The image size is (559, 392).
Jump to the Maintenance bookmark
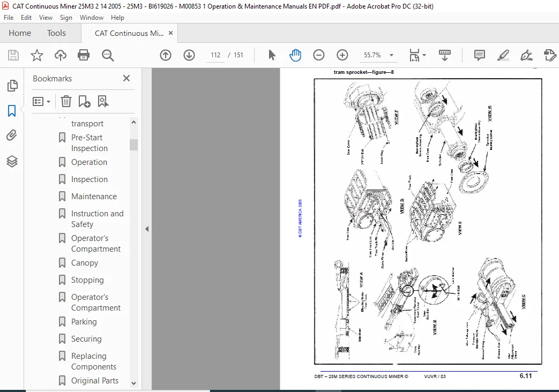tap(94, 197)
